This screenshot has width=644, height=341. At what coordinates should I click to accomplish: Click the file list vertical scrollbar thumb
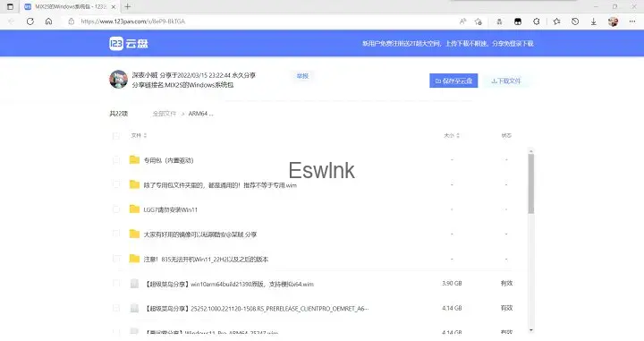pyautogui.click(x=531, y=183)
